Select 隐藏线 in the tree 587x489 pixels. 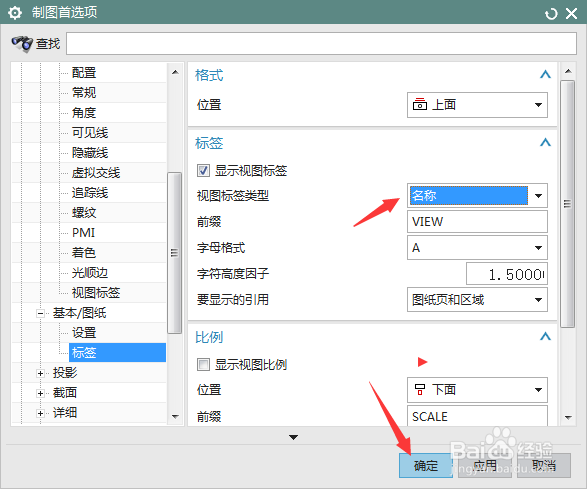(x=90, y=153)
